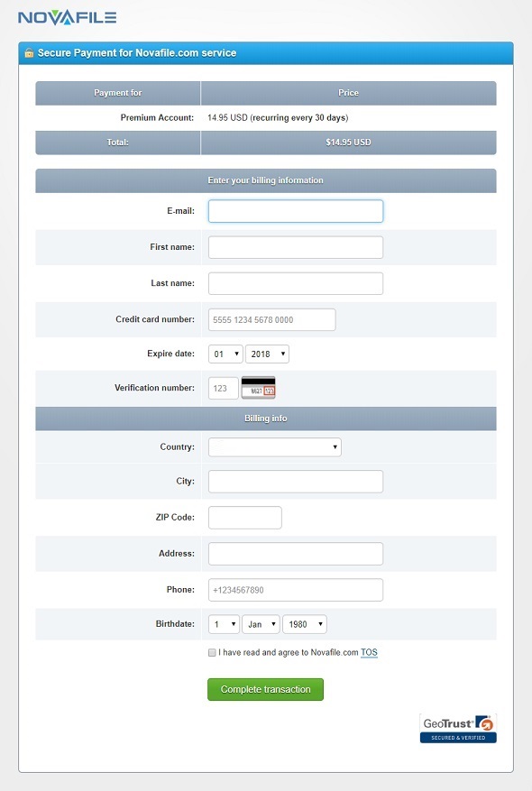
Task: Expand the Country dropdown
Action: point(275,447)
